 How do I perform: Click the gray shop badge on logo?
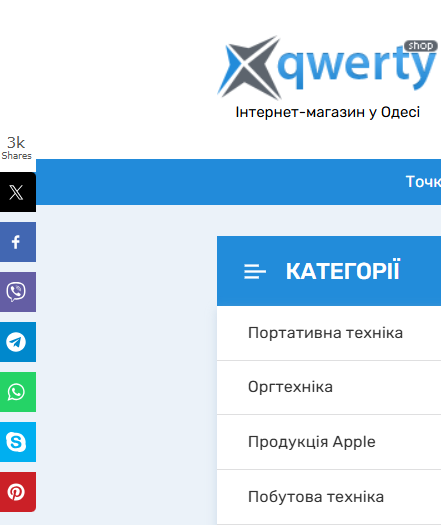[x=421, y=46]
